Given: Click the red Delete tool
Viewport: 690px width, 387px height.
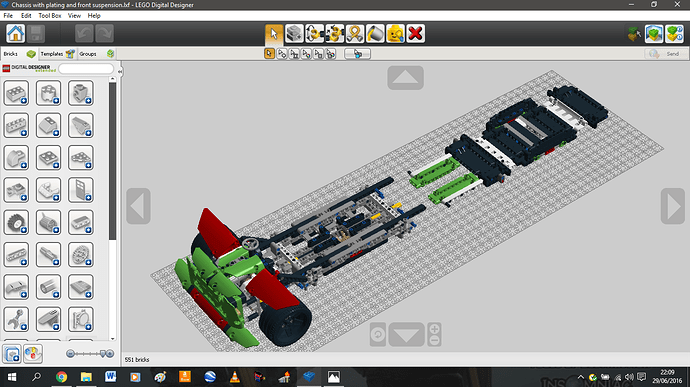Looking at the screenshot, I should [x=415, y=33].
